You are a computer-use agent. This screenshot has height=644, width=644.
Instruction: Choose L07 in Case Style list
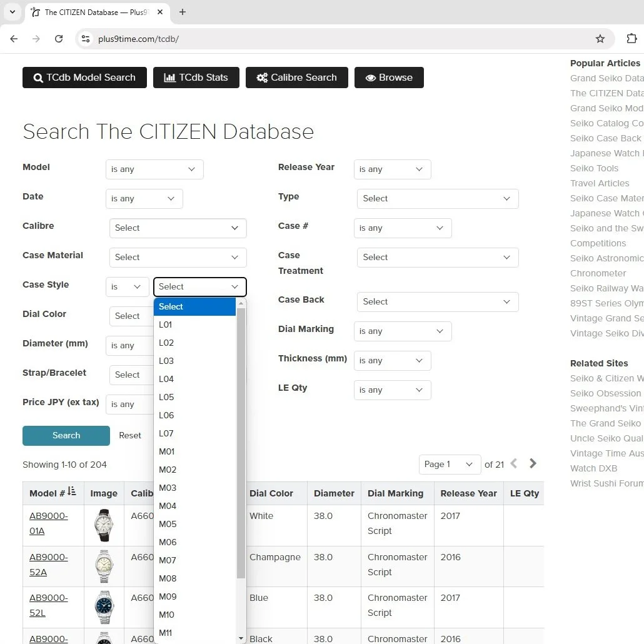[194, 433]
